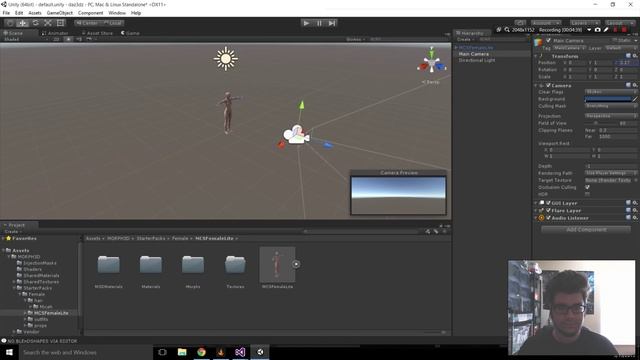Switch to the Game tab

pyautogui.click(x=130, y=33)
